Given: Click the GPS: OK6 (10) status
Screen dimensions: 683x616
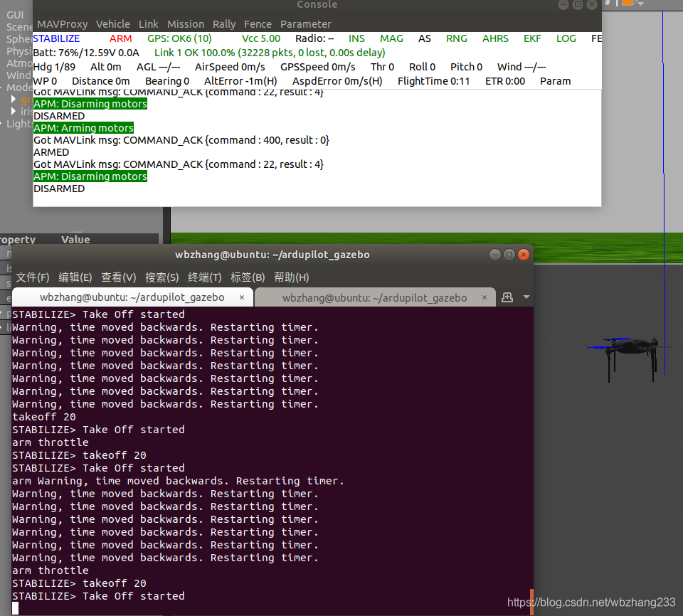Looking at the screenshot, I should [179, 38].
